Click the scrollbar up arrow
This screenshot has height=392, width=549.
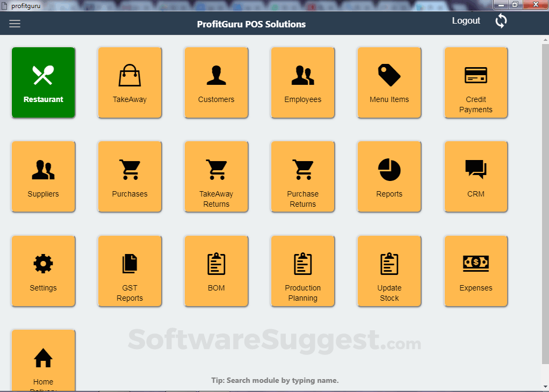[x=545, y=40]
